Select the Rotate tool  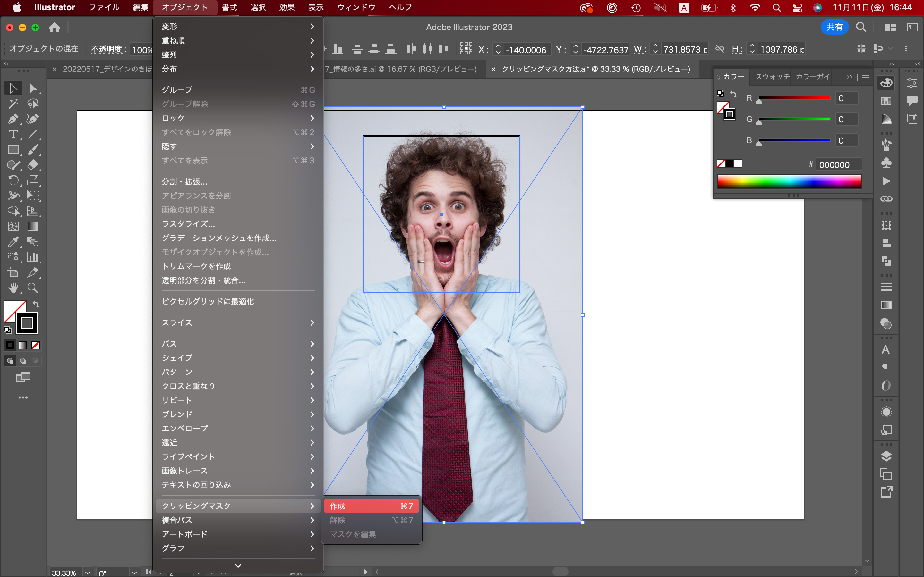coord(13,180)
